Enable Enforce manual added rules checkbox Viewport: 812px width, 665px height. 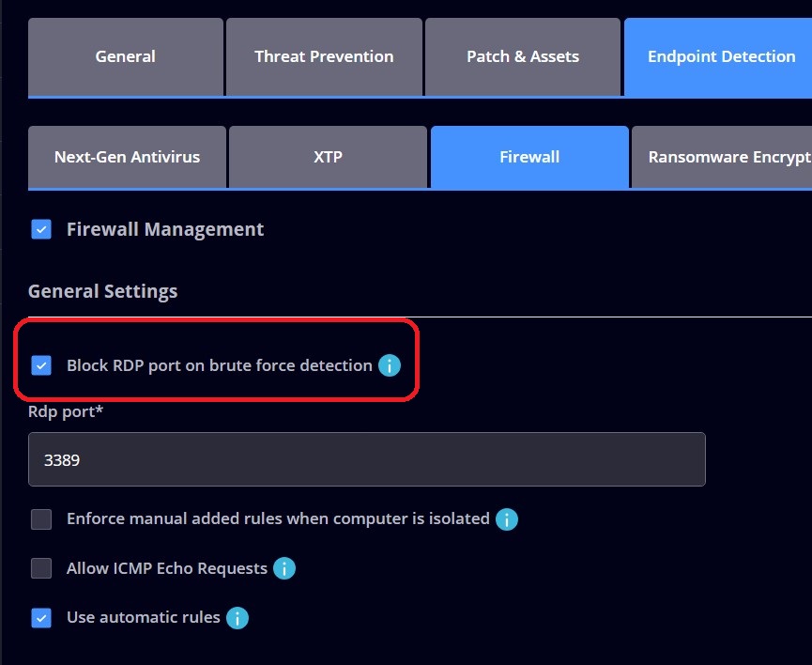pyautogui.click(x=41, y=518)
